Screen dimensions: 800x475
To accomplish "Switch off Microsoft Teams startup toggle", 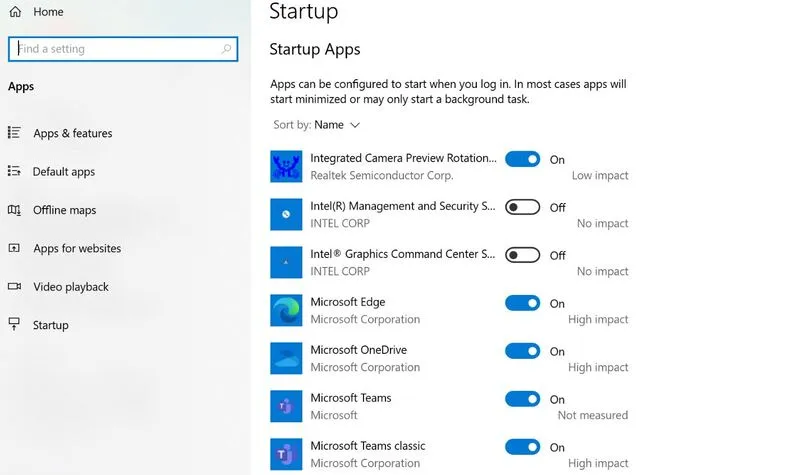I will click(522, 399).
